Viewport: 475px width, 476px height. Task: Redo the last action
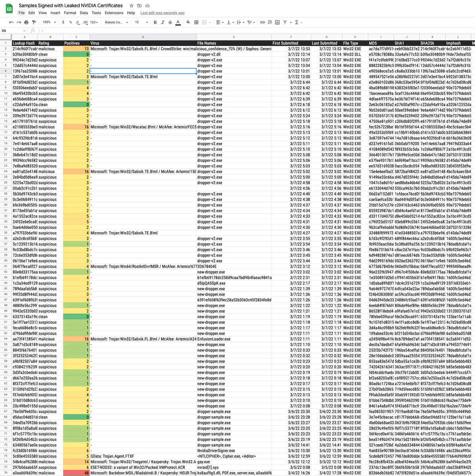[19, 22]
